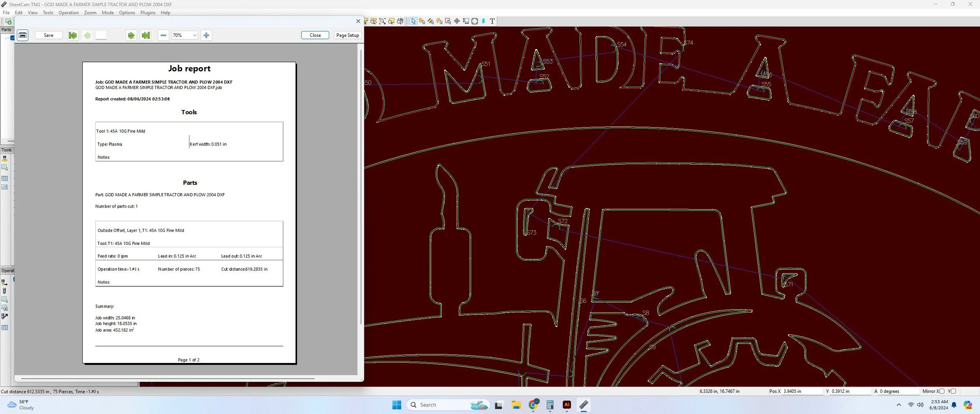Open the Options menu

127,13
